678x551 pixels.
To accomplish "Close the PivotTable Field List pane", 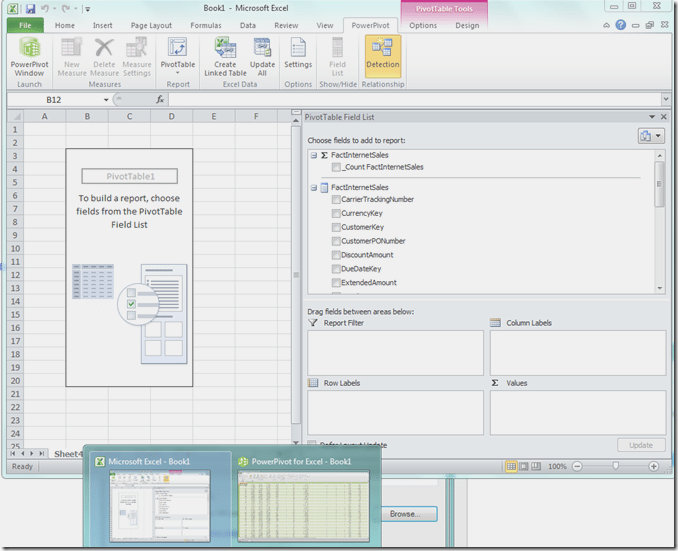I will click(x=664, y=117).
